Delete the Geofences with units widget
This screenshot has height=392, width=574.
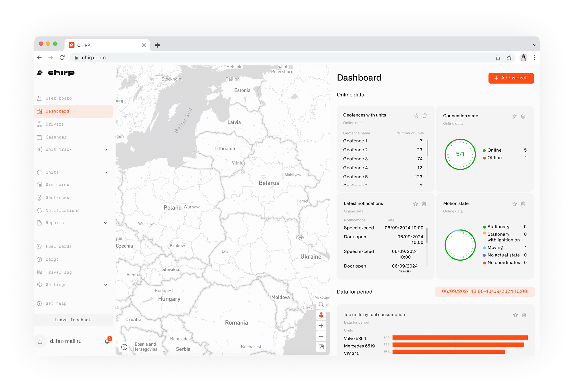pos(425,116)
